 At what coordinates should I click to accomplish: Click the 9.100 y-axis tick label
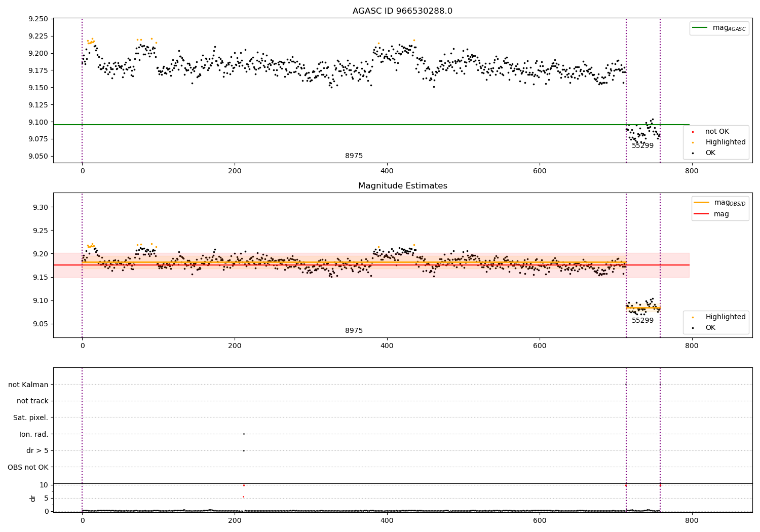(38, 122)
